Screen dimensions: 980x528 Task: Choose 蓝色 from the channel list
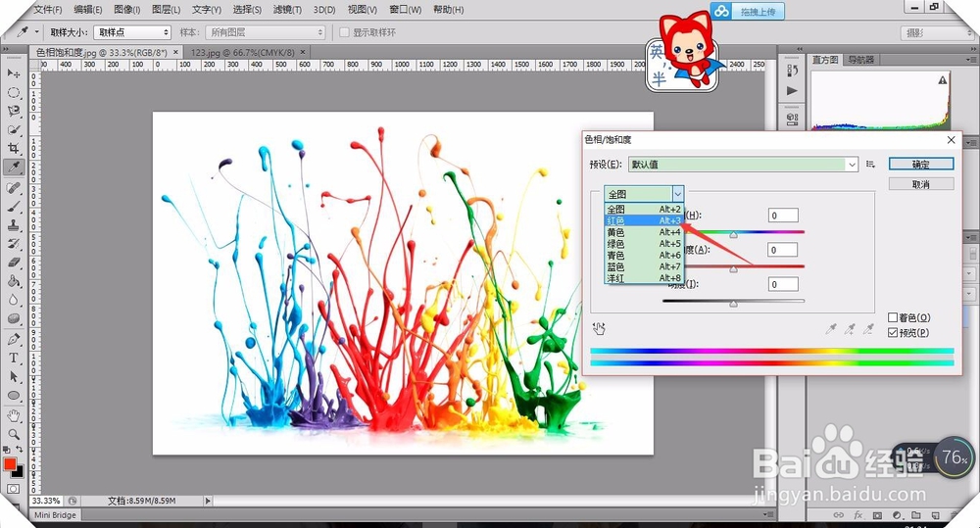tap(645, 266)
